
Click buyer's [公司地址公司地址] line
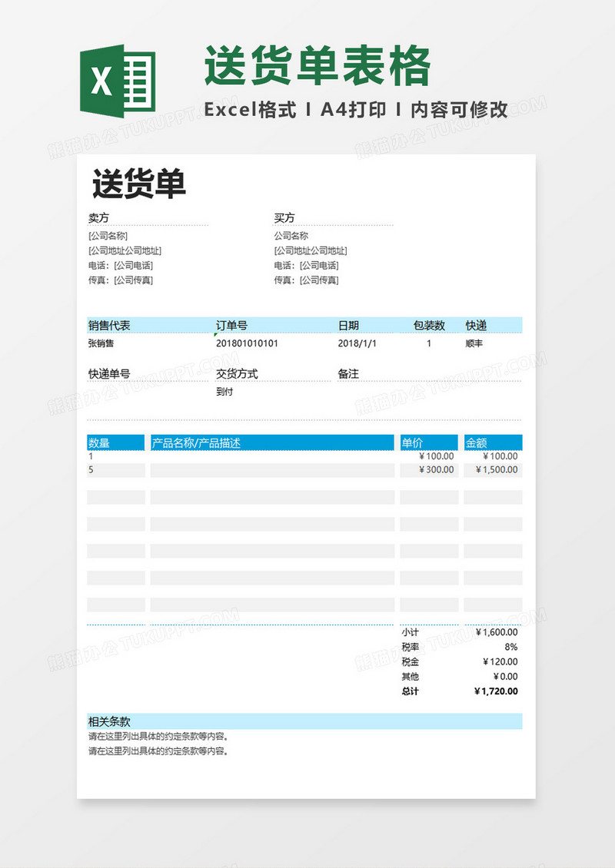point(311,250)
